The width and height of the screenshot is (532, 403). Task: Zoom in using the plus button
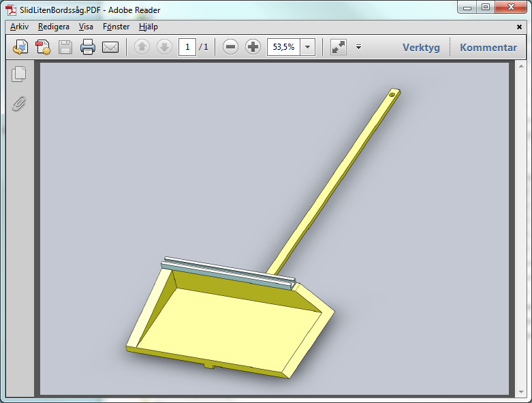pyautogui.click(x=253, y=47)
